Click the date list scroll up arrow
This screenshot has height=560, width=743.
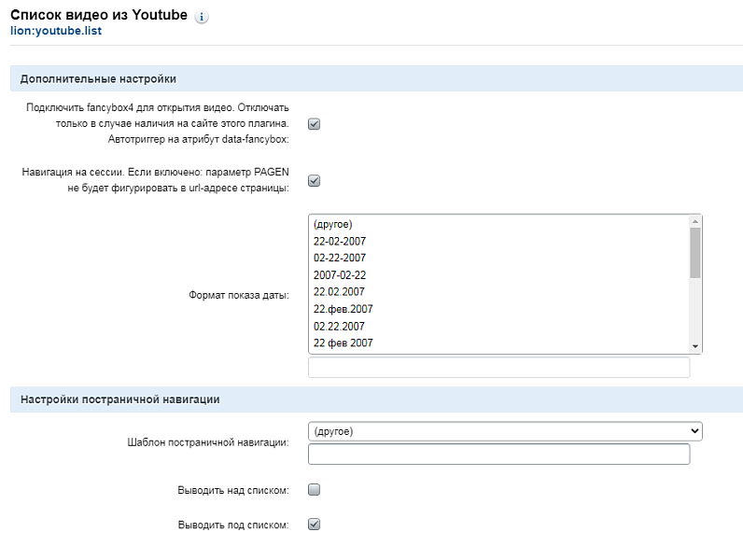coord(694,221)
